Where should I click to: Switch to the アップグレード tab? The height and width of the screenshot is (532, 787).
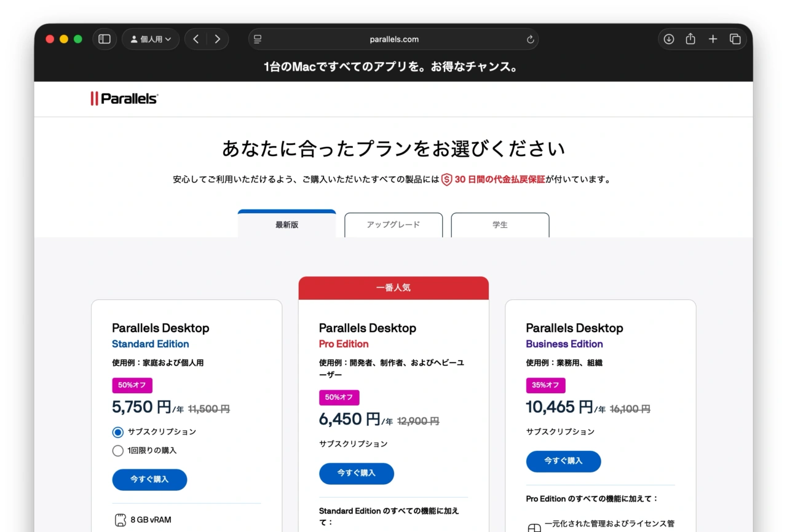[393, 225]
